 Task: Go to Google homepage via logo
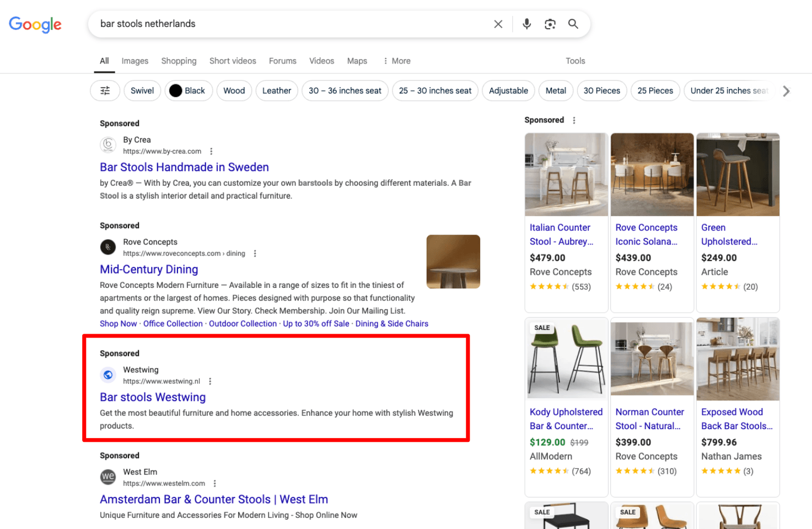click(x=35, y=24)
